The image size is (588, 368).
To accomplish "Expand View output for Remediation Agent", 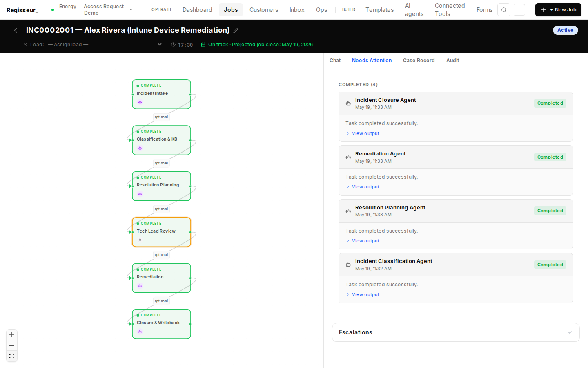I will pos(363,187).
